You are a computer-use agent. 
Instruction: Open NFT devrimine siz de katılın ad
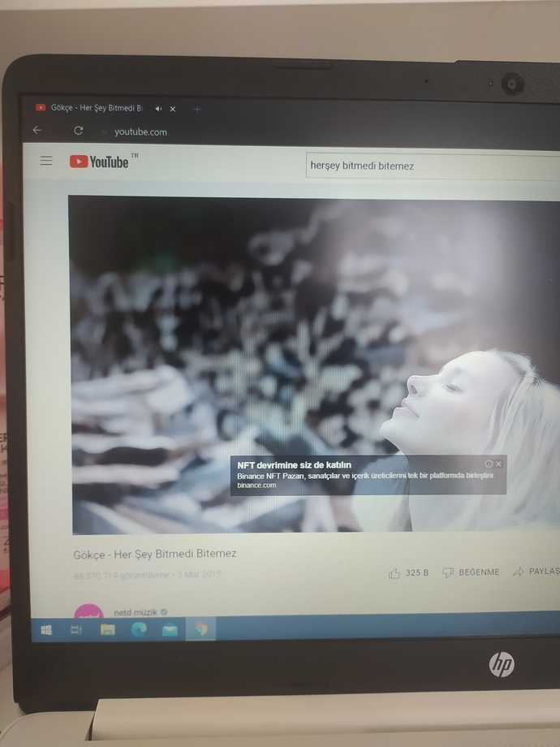(x=295, y=465)
